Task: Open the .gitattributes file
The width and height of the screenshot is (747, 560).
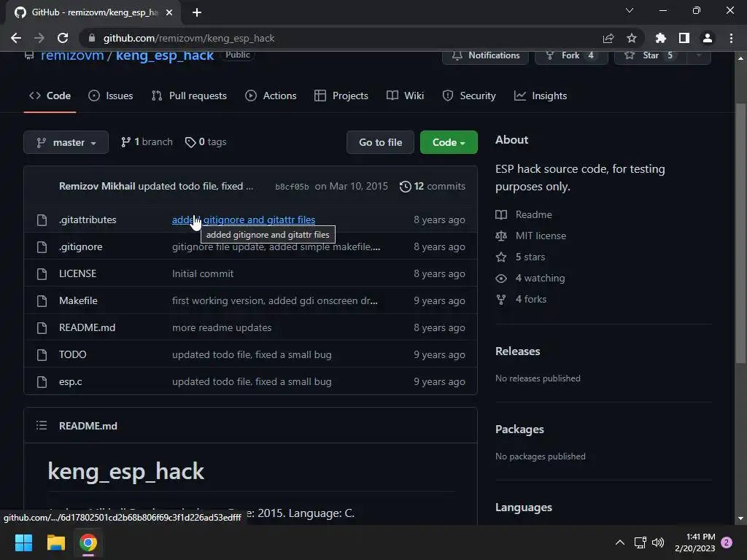Action: click(x=88, y=219)
